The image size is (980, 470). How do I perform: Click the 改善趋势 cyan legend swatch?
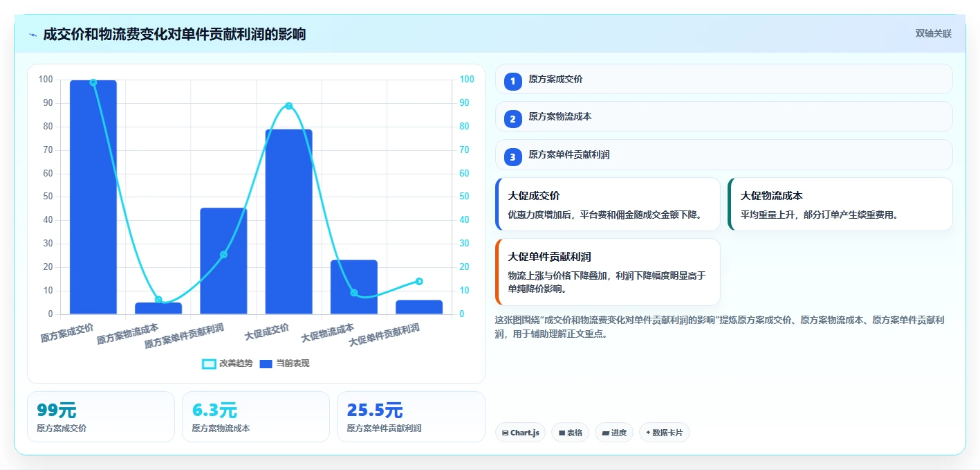[209, 364]
